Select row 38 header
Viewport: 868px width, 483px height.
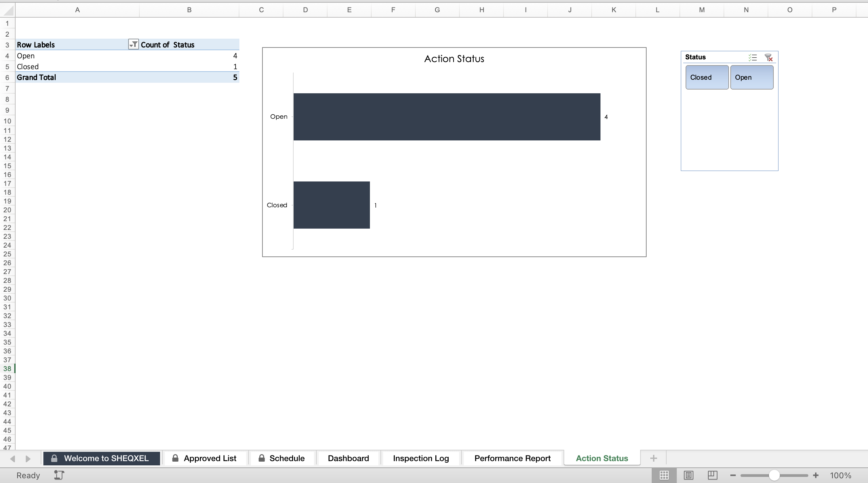(7, 368)
